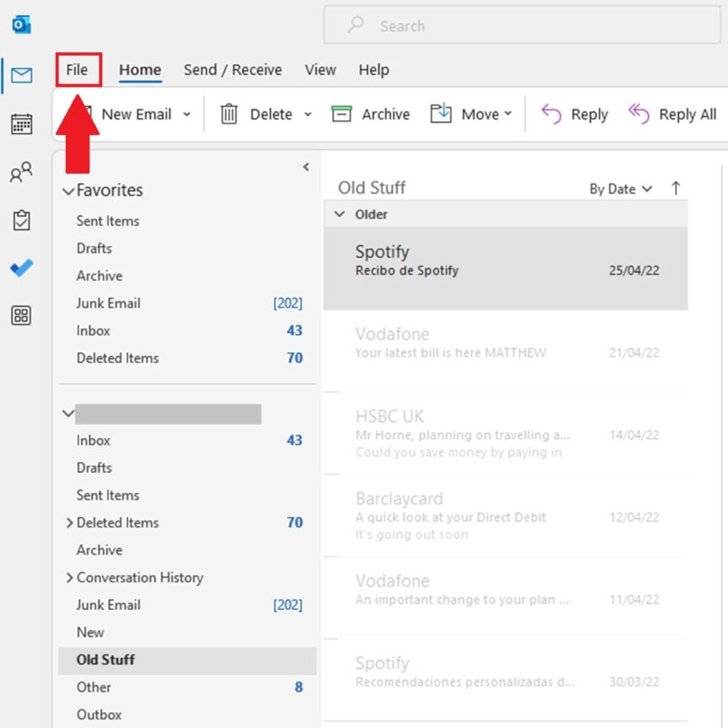
Task: Open the By Date sorting dropdown
Action: pyautogui.click(x=619, y=189)
